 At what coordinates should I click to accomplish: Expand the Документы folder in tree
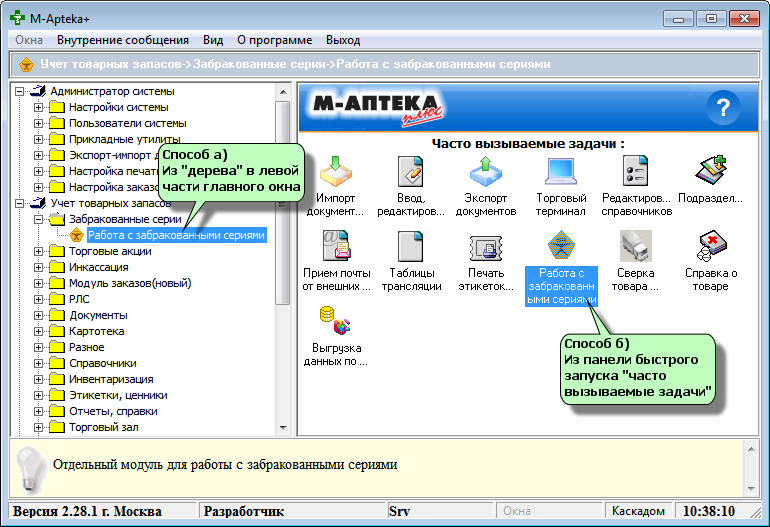click(39, 315)
